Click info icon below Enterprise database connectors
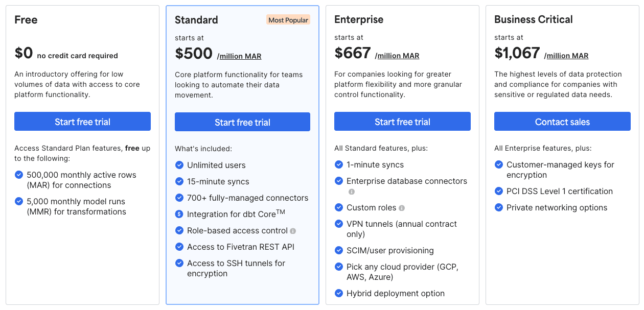Viewport: 644px width, 310px height. click(x=352, y=192)
